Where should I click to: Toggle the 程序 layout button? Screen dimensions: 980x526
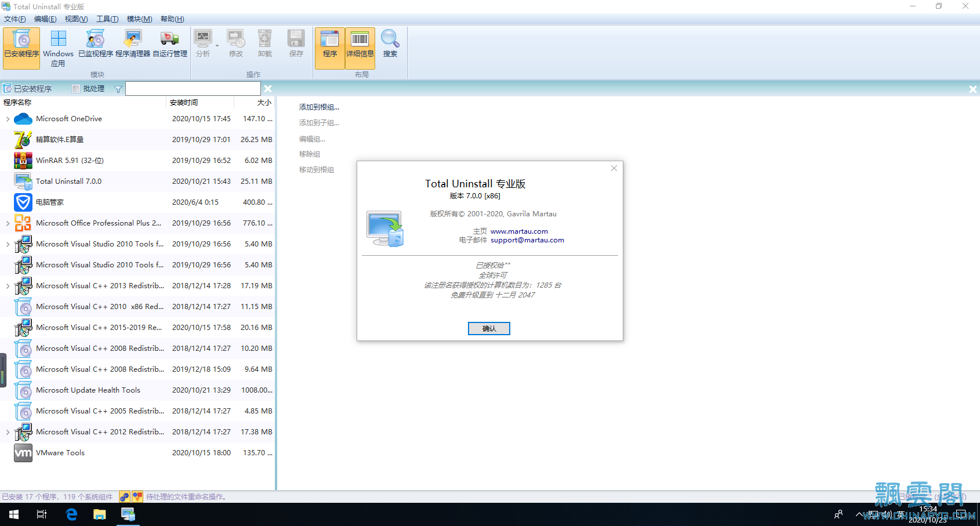click(x=330, y=48)
